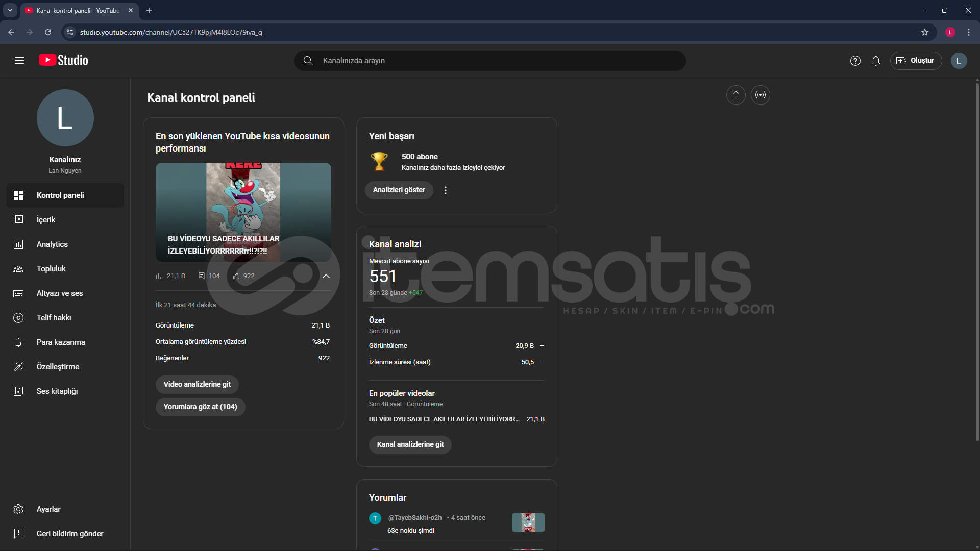Viewport: 980px width, 551px height.
Task: Click the account avatar in top bar
Action: (x=959, y=61)
